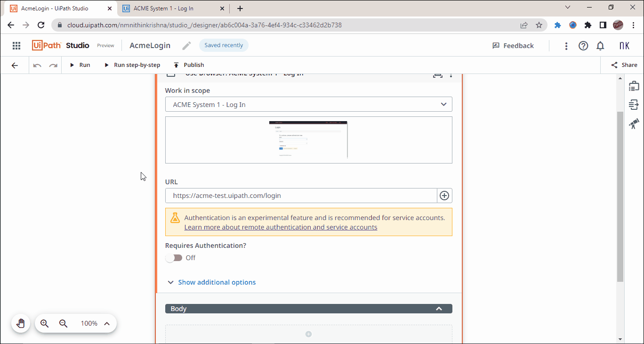This screenshot has height=344, width=644.
Task: Click the URL input field
Action: coord(301,196)
